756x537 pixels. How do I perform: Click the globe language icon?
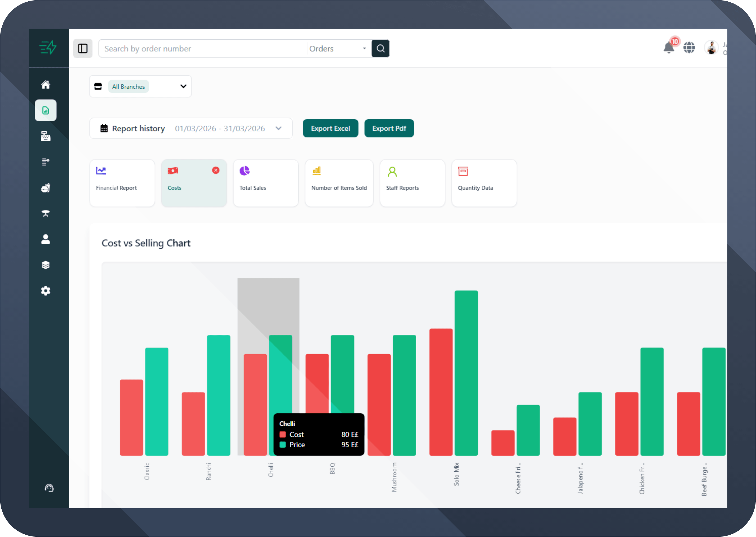[x=689, y=48]
